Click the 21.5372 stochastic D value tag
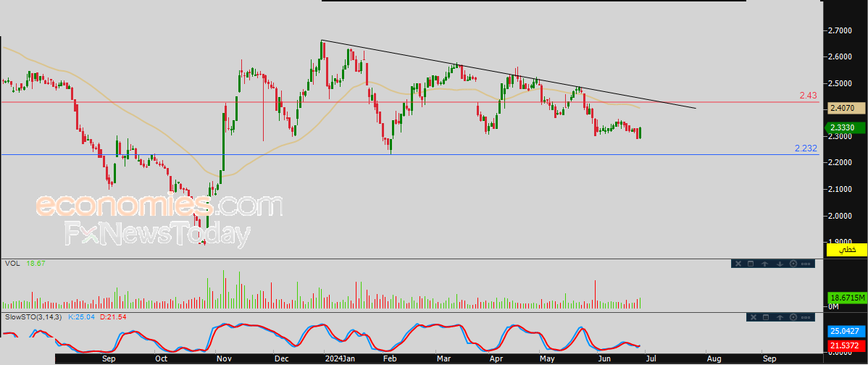 (846, 345)
